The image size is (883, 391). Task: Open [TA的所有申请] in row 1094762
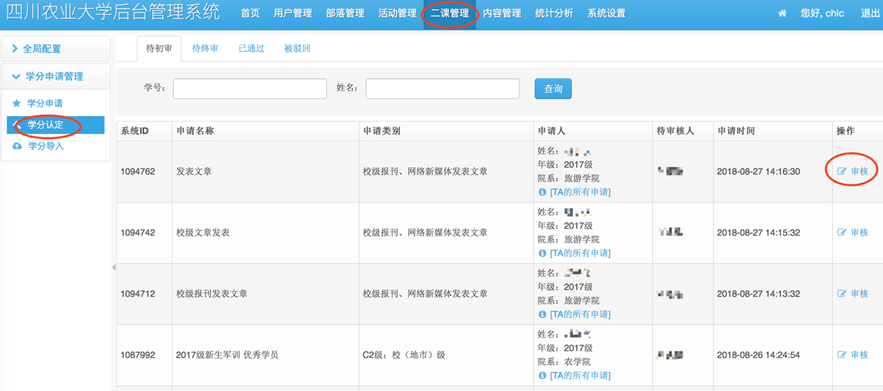pos(580,192)
